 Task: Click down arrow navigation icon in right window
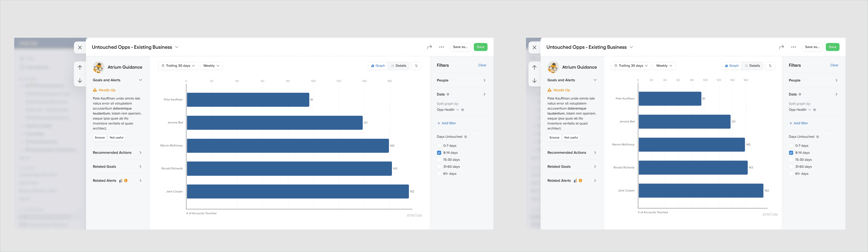tap(534, 81)
